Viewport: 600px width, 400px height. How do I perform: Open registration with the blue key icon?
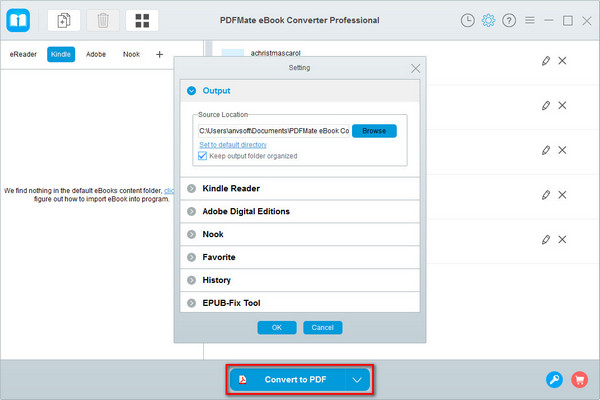coord(554,380)
